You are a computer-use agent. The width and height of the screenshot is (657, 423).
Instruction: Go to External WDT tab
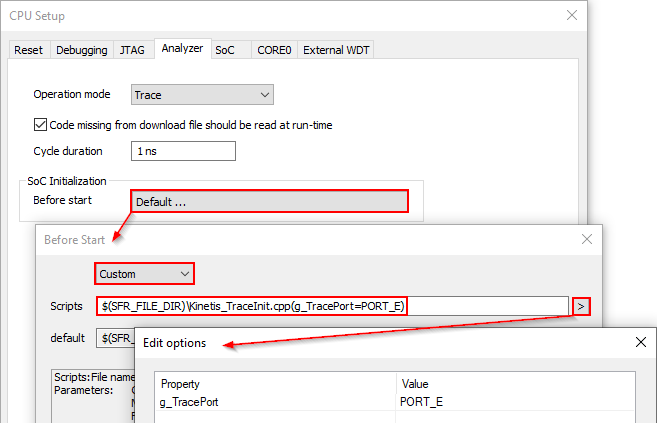336,50
